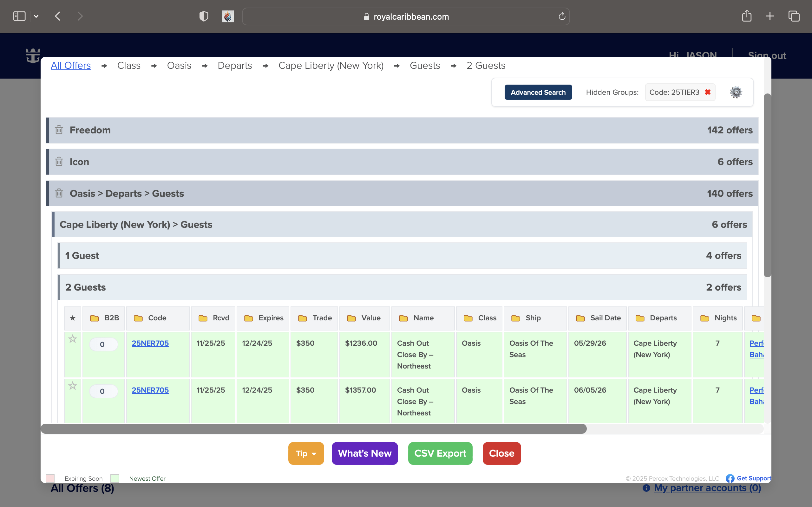Remove hidden group Code 25TIER3 with red X

tap(708, 92)
